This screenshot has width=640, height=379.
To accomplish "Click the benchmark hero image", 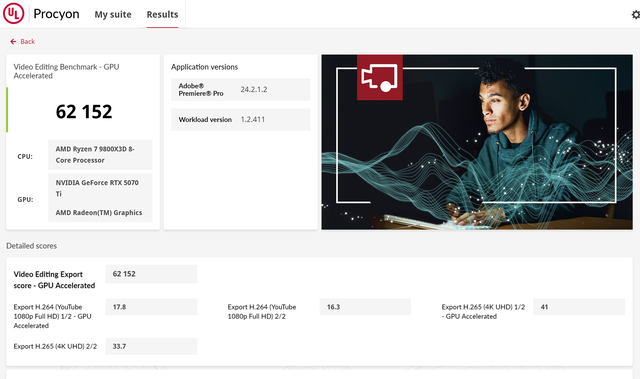I will (x=477, y=142).
